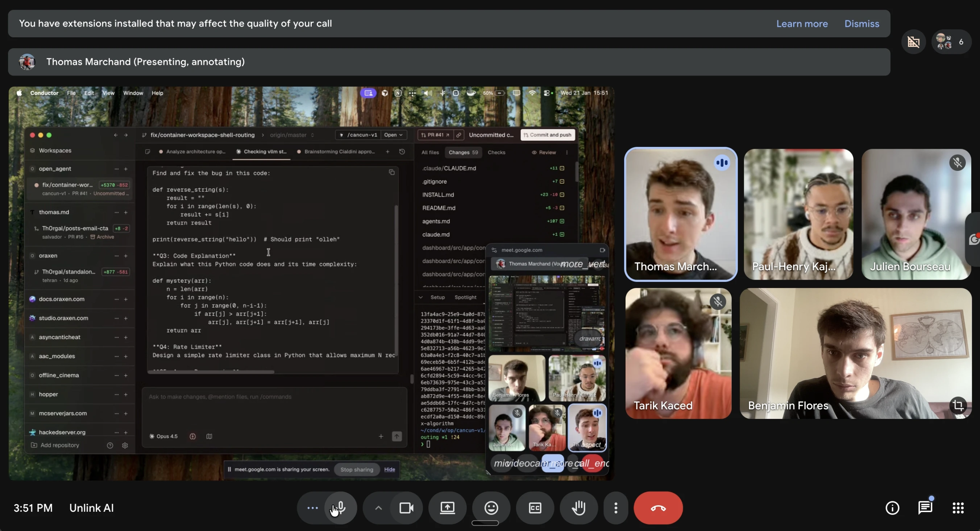
Task: Toggle the camera on or off
Action: (x=406, y=508)
